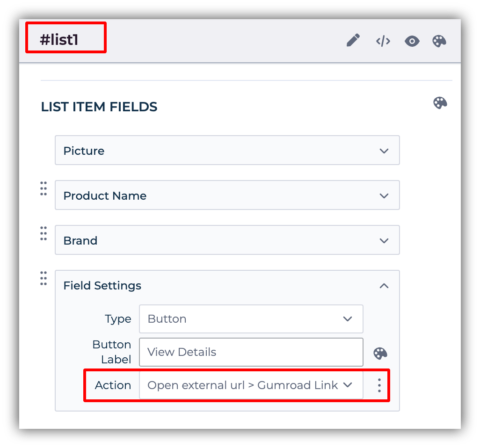Open the palette styling icon in header

[x=439, y=41]
